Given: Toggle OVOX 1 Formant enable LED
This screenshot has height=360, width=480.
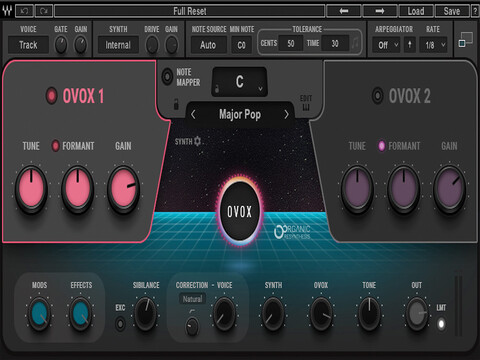Looking at the screenshot, I should point(55,146).
